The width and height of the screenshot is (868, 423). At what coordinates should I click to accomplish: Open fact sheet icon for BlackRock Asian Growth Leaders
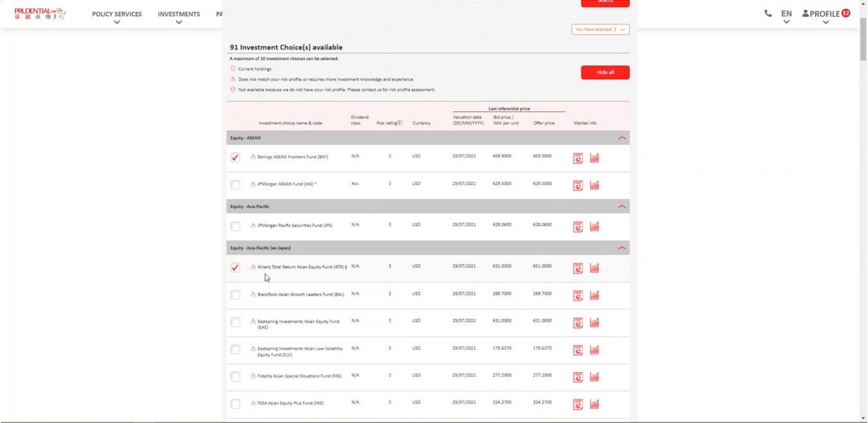(578, 296)
